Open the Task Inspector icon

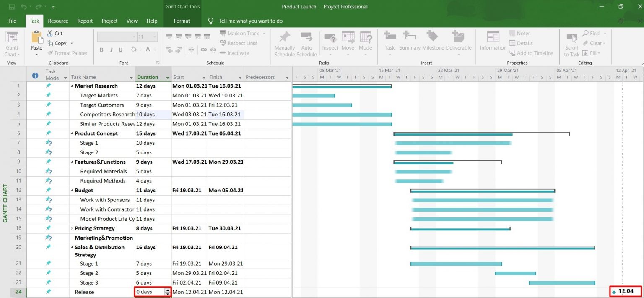pyautogui.click(x=330, y=40)
